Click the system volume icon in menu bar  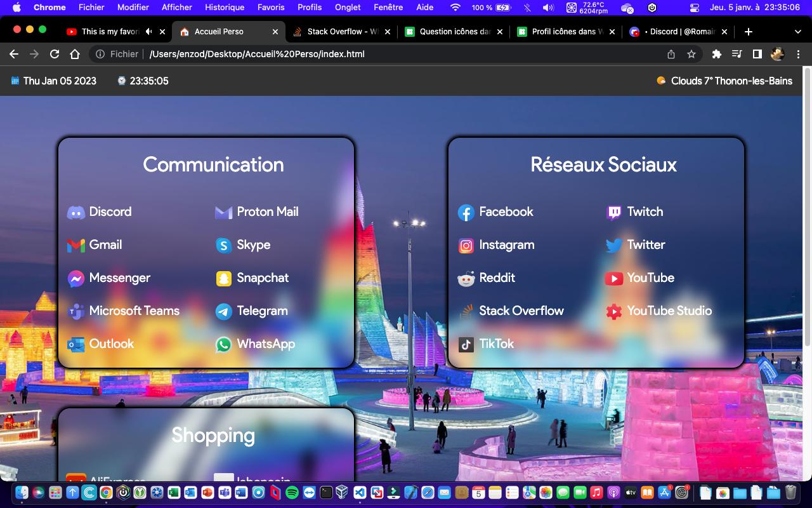(547, 8)
